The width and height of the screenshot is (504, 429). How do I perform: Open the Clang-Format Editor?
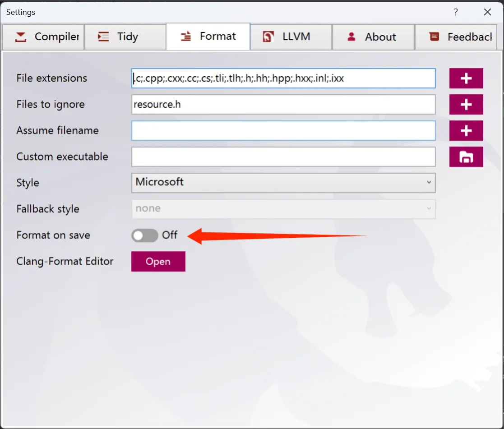(158, 262)
